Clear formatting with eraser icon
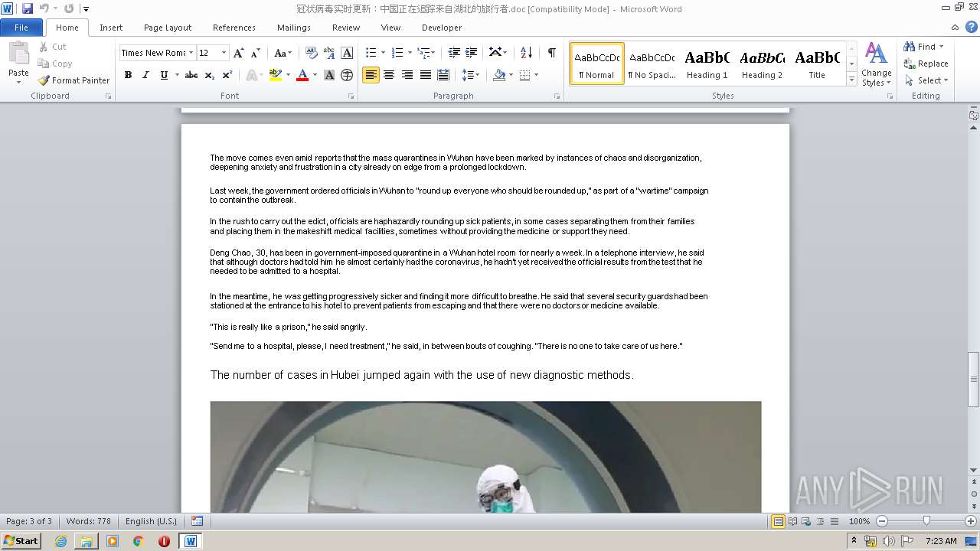This screenshot has width=980, height=551. pos(312,53)
